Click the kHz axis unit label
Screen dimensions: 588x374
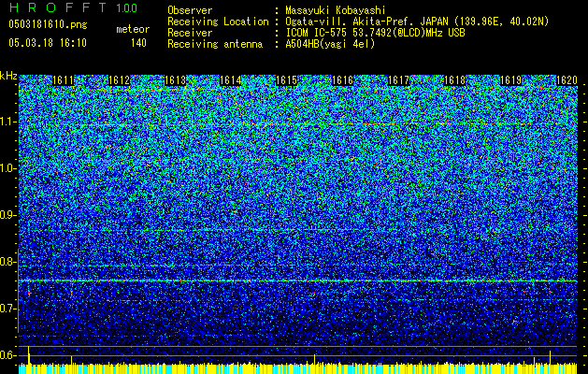[x=8, y=76]
